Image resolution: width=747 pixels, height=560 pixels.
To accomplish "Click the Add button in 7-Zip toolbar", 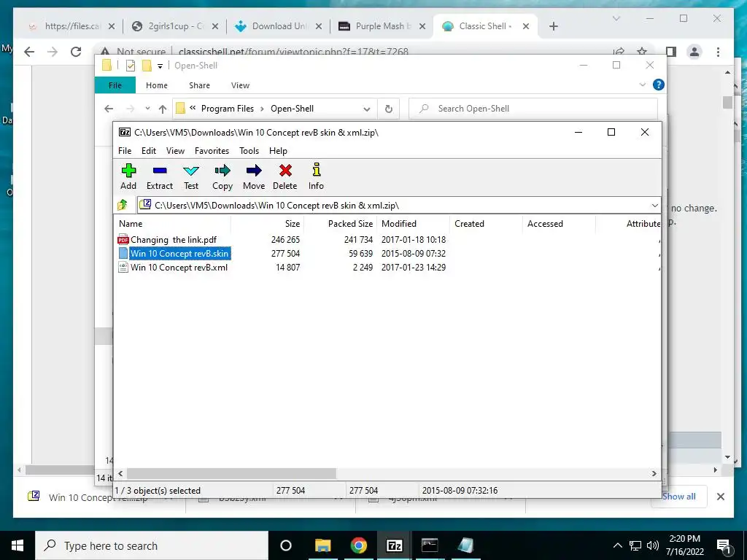I will (x=128, y=176).
